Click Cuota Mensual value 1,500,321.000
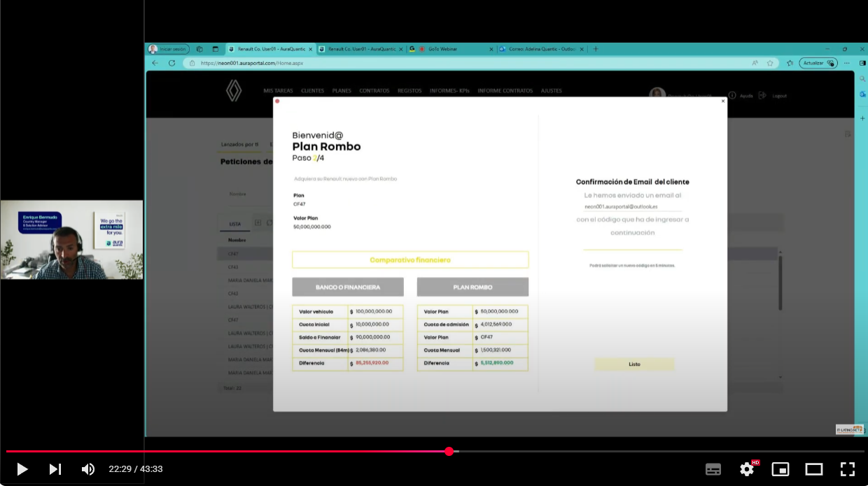This screenshot has width=868, height=486. pos(496,350)
